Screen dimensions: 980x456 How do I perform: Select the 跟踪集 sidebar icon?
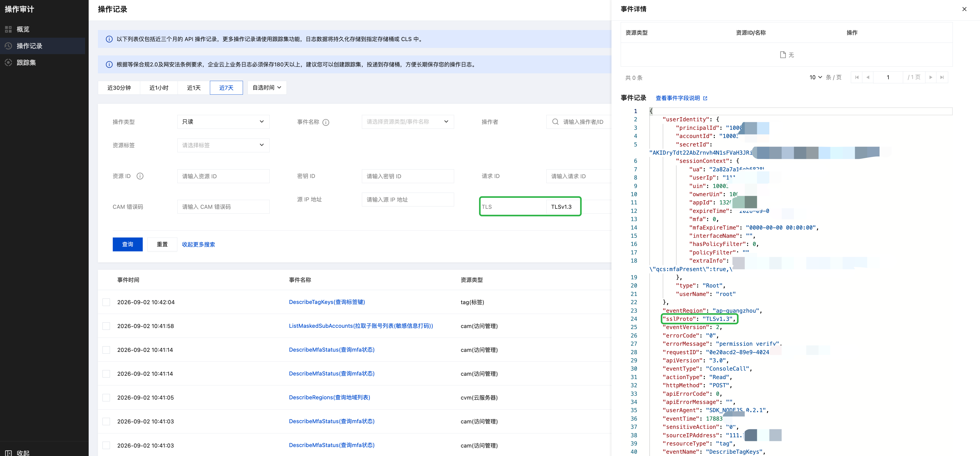point(8,62)
